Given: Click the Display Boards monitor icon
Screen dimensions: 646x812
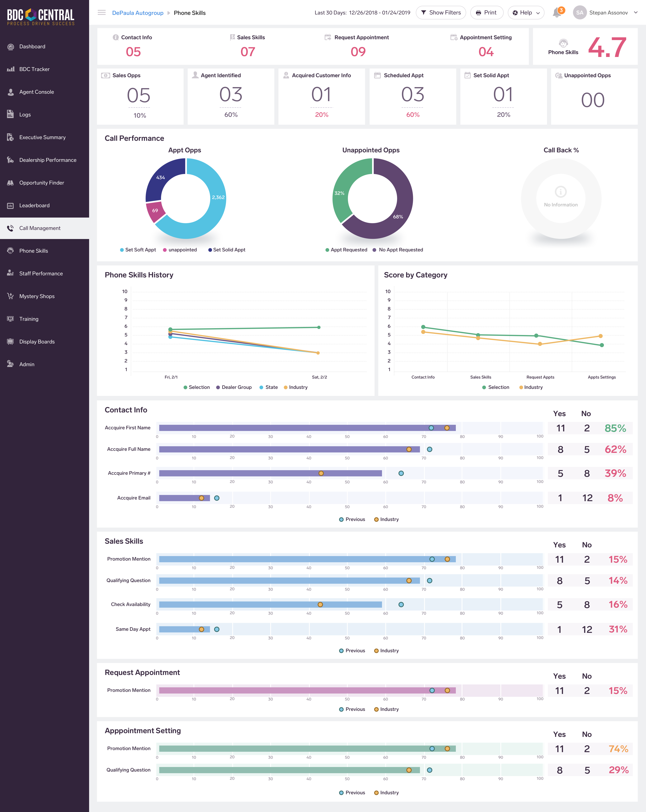Looking at the screenshot, I should click(11, 342).
